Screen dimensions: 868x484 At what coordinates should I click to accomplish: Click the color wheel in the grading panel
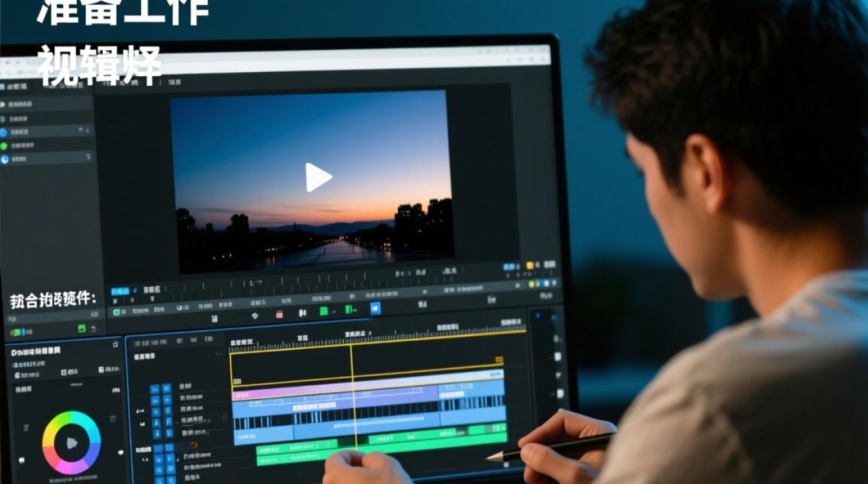point(72,443)
